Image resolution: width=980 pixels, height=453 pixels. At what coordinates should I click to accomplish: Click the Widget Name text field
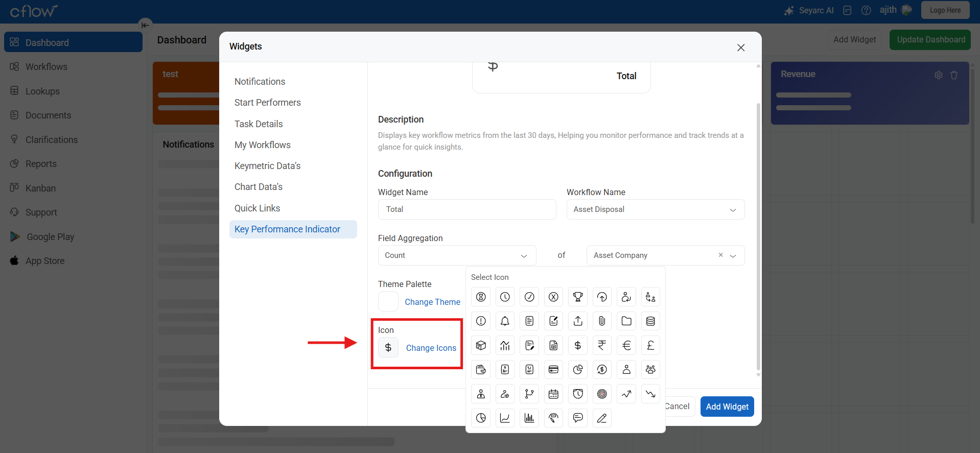pyautogui.click(x=466, y=209)
